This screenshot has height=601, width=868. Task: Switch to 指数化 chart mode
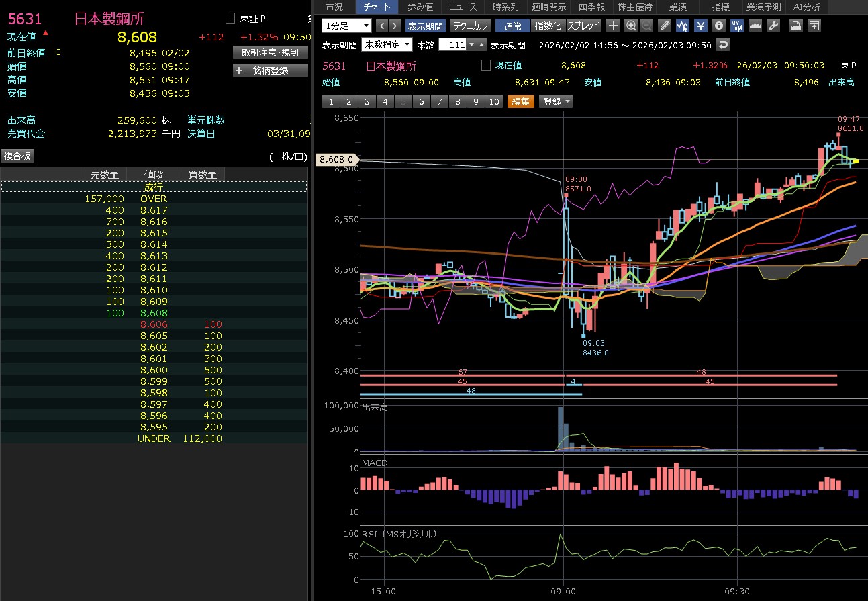548,26
